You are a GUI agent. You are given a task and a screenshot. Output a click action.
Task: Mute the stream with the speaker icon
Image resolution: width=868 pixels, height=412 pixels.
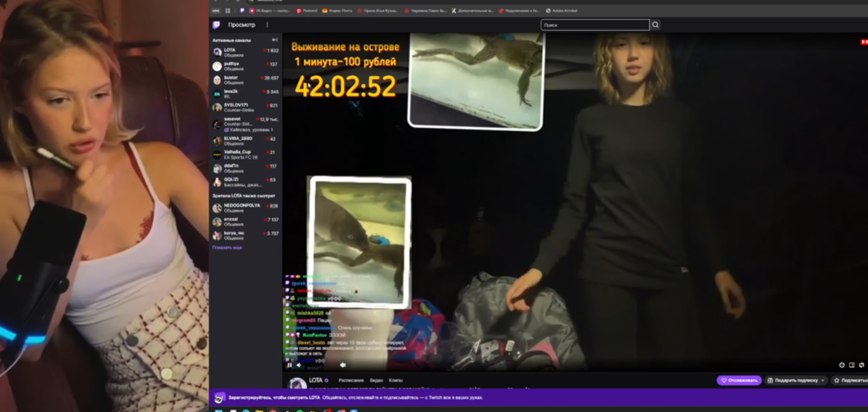click(299, 365)
